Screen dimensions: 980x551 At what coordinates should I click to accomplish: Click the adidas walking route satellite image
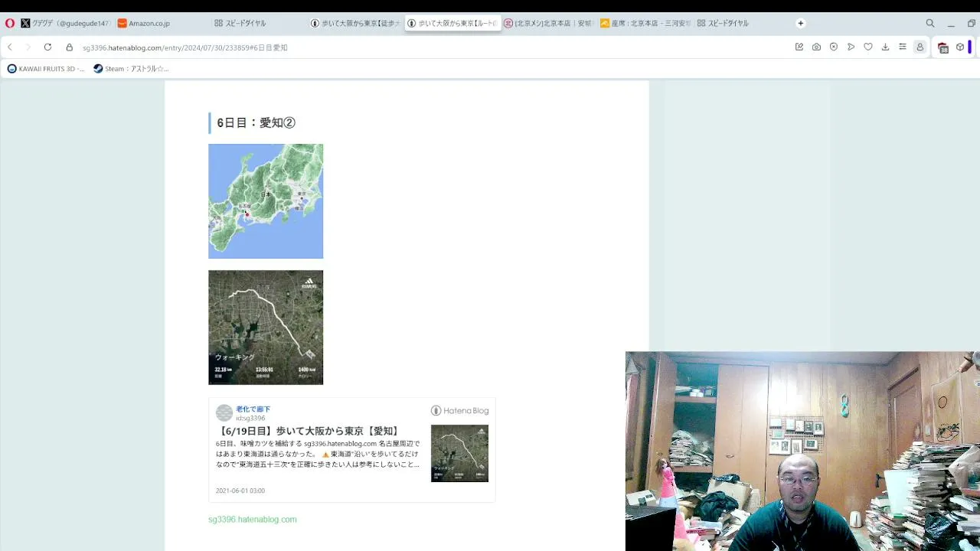[266, 328]
